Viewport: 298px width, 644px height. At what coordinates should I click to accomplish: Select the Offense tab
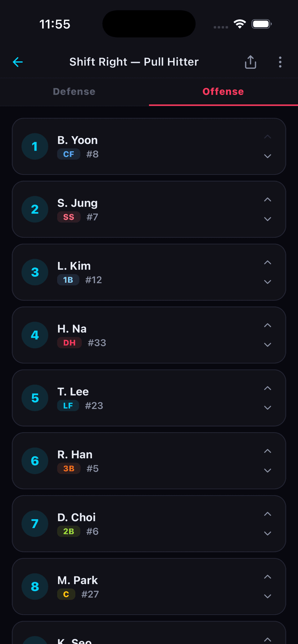click(x=223, y=92)
